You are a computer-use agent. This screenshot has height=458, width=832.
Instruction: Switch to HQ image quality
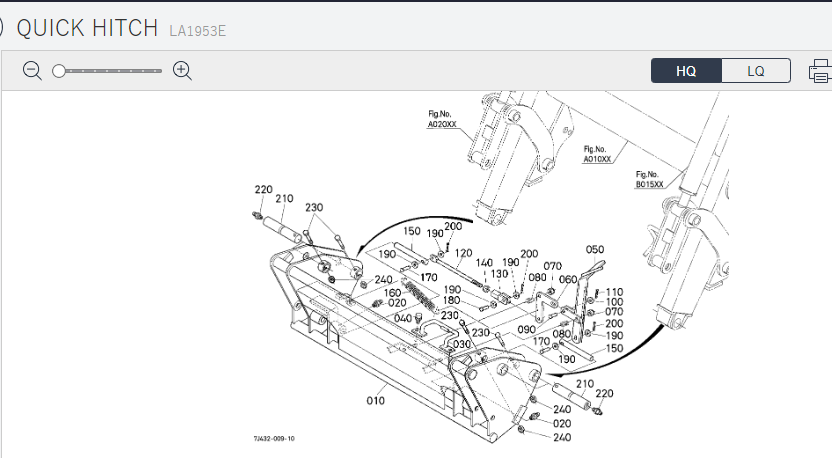686,71
